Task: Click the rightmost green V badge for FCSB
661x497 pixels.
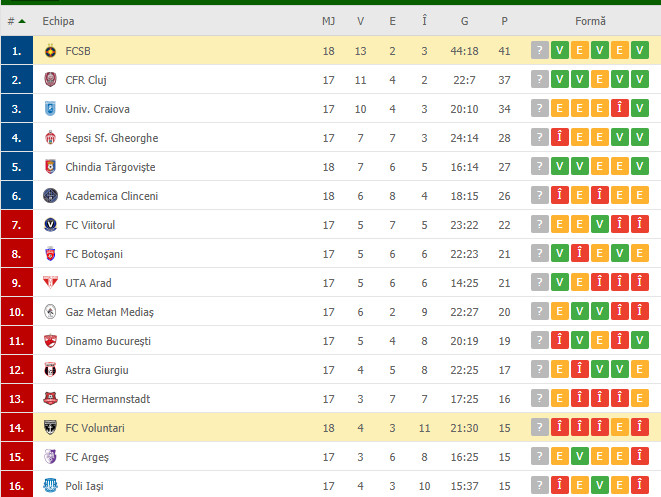Action: 639,51
